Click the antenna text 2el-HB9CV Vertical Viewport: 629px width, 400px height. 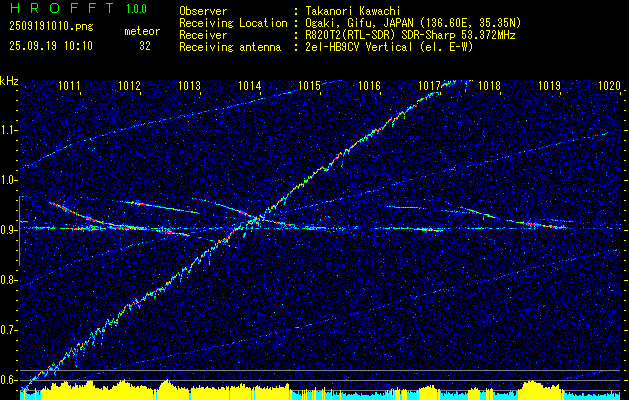(358, 47)
